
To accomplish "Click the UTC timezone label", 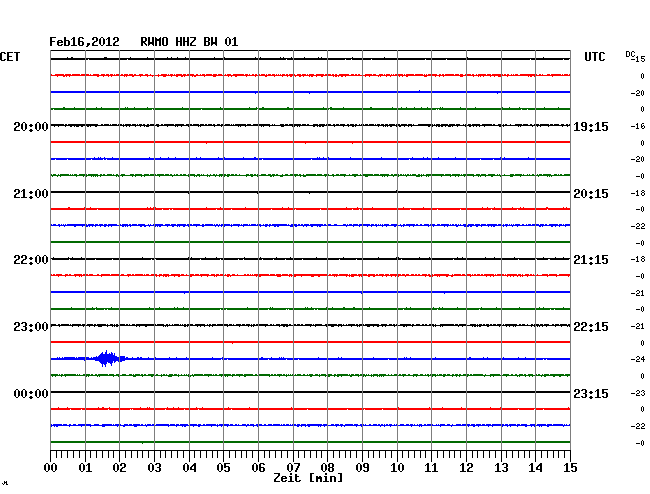I will (x=594, y=57).
